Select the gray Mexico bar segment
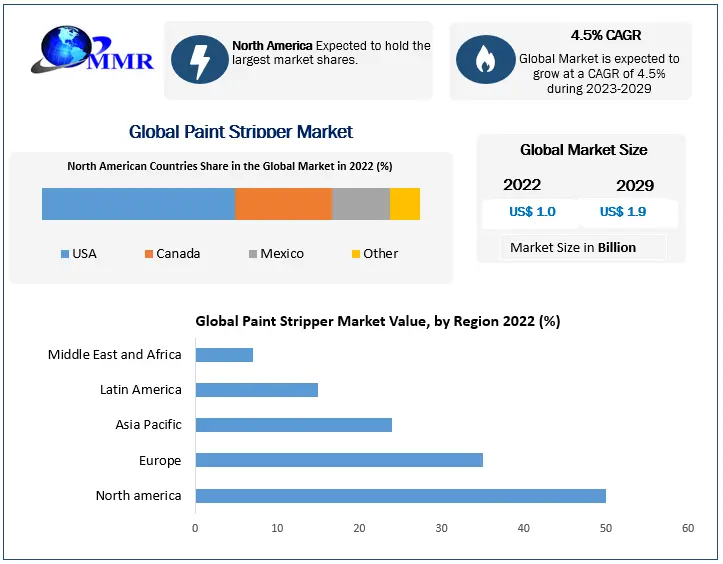 click(360, 204)
